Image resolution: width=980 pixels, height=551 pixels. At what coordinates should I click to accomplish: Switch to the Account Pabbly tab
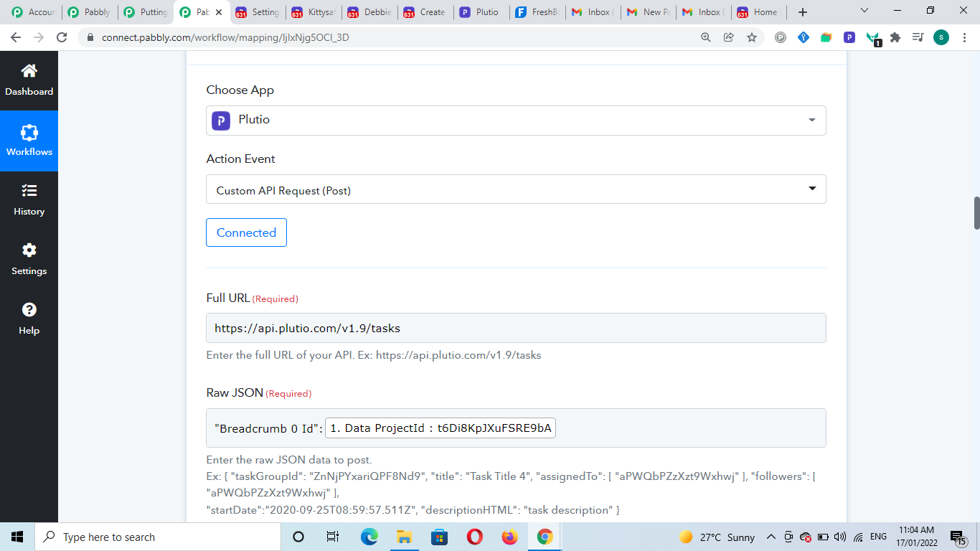pos(32,12)
